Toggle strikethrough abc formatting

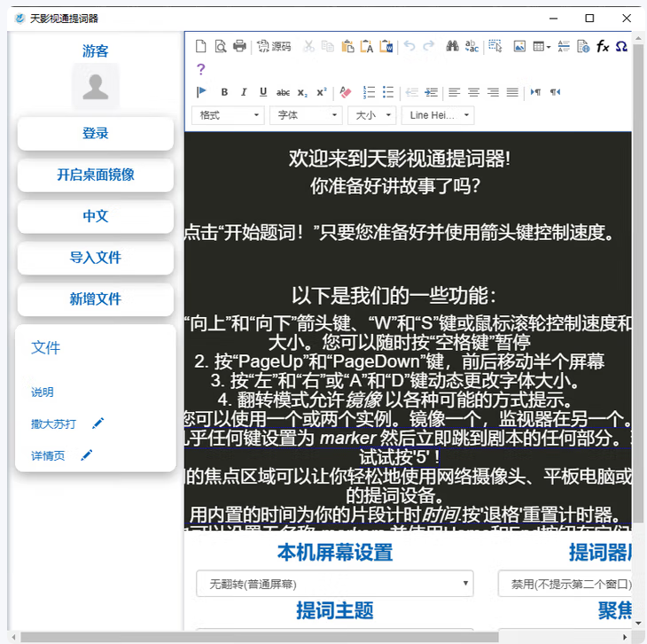click(283, 92)
